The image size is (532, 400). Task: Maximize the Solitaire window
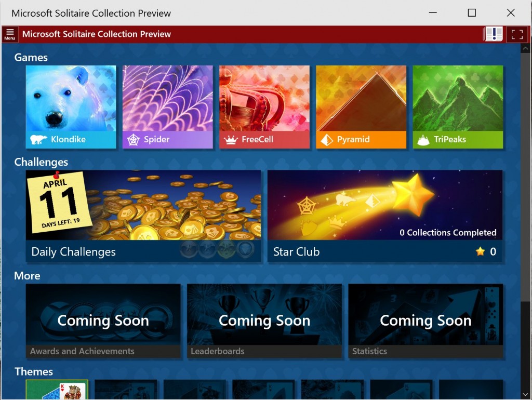coord(472,13)
